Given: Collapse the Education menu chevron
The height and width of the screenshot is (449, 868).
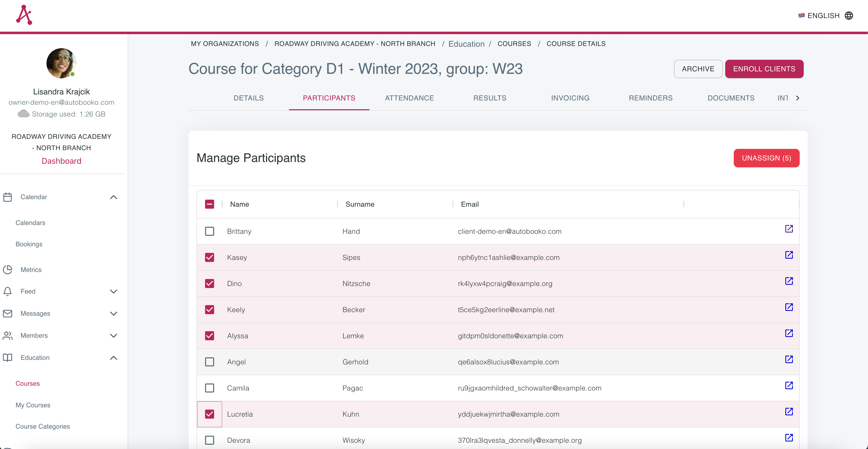Looking at the screenshot, I should 113,358.
